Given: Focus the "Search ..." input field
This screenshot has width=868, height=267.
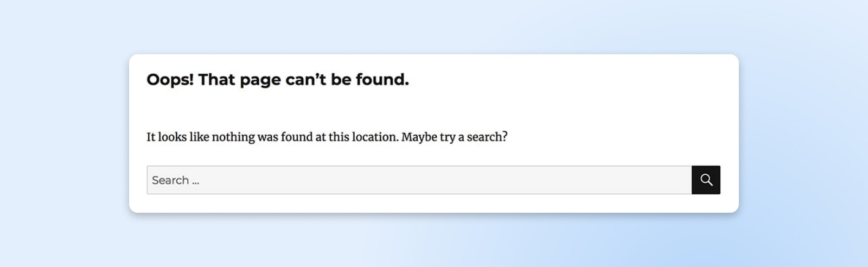Looking at the screenshot, I should [x=419, y=180].
